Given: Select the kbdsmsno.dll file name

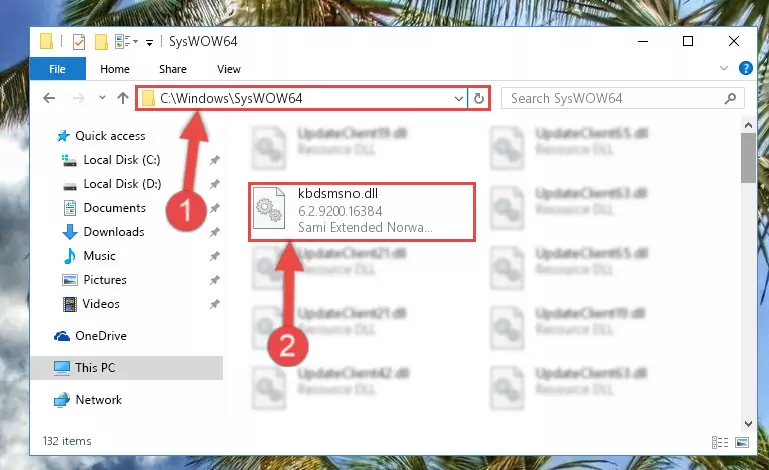Looking at the screenshot, I should tap(338, 193).
